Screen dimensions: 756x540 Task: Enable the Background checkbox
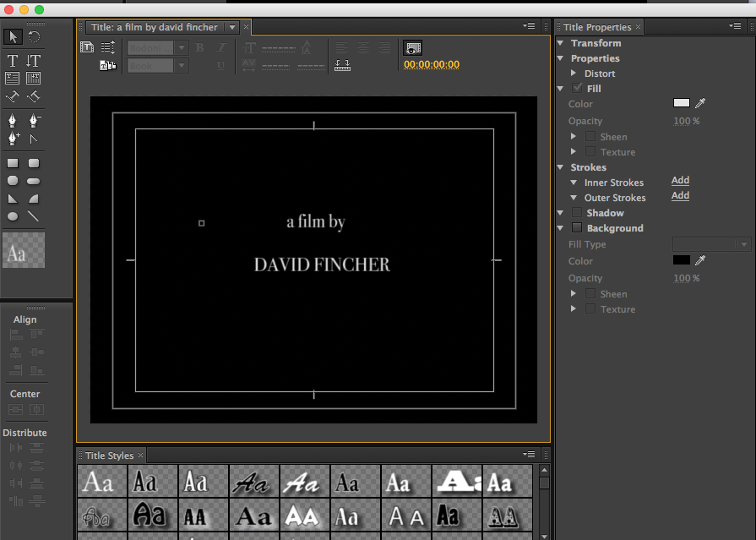pos(577,227)
